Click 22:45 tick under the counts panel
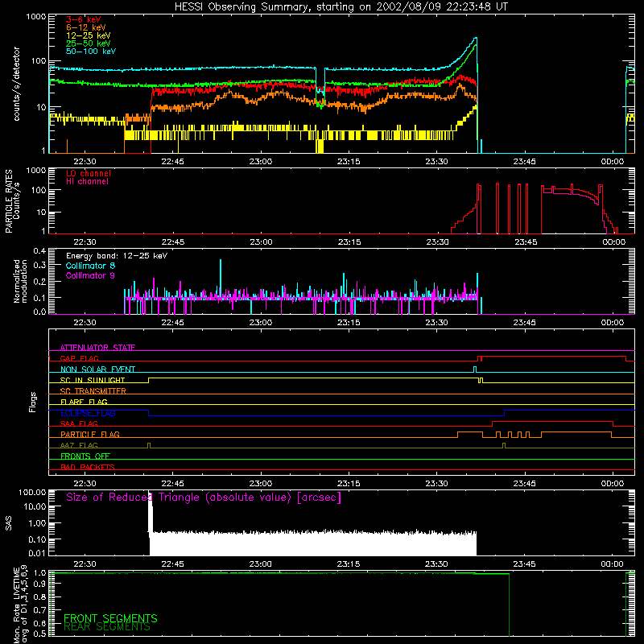644x644 pixels. 172,162
